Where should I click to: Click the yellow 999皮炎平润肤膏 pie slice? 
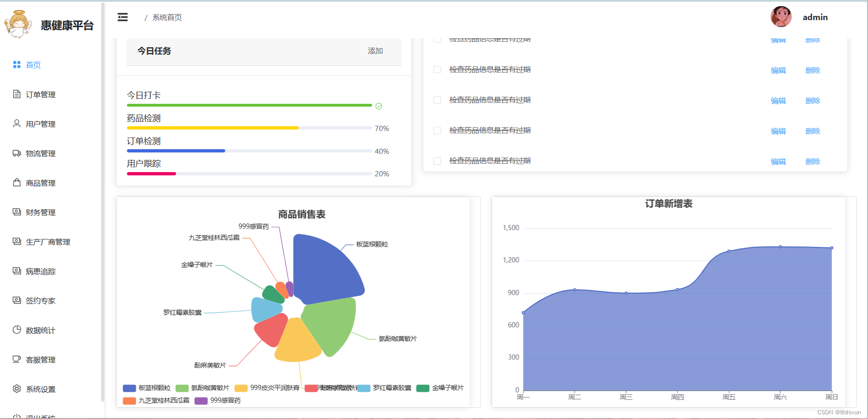point(297,342)
